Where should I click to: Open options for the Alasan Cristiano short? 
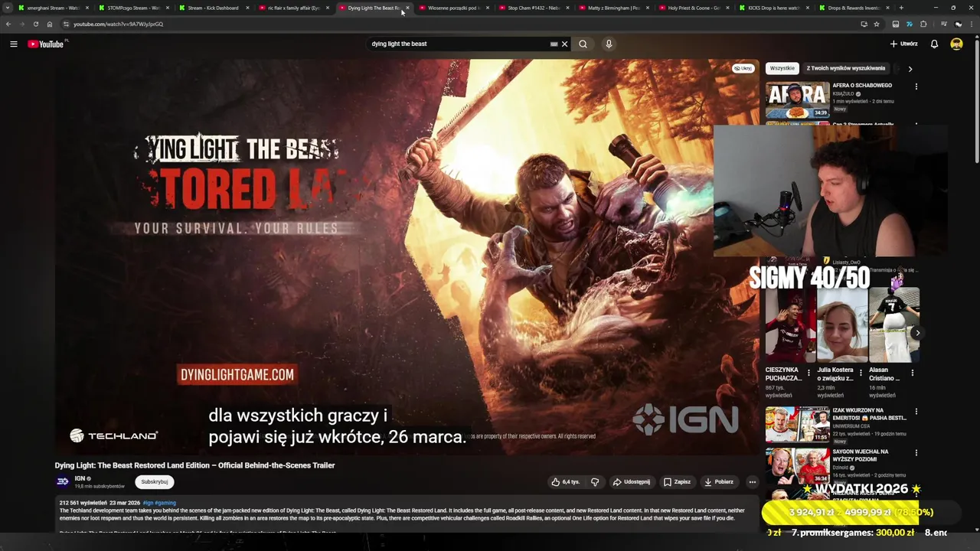912,373
